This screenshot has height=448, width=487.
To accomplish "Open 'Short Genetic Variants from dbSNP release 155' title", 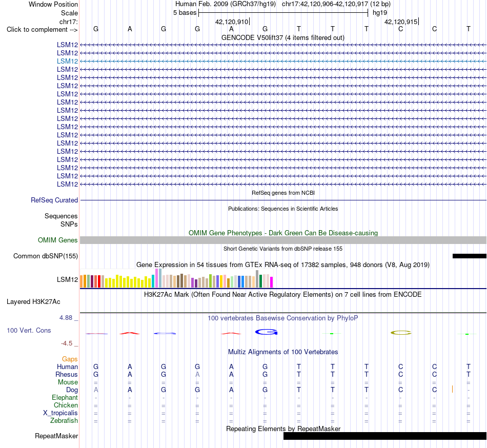I will (283, 249).
